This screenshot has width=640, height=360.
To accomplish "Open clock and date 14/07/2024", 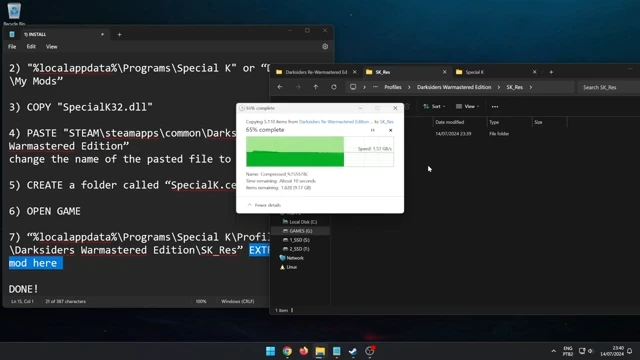I will [613, 351].
